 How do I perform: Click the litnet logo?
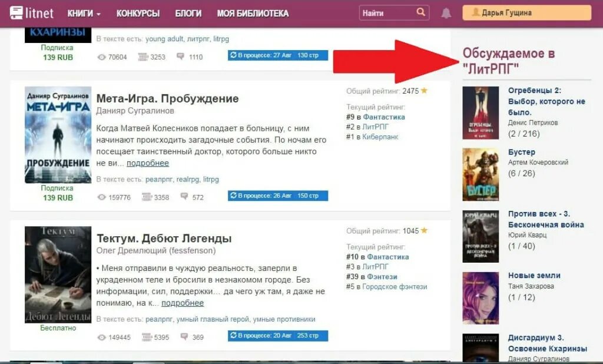coord(31,13)
